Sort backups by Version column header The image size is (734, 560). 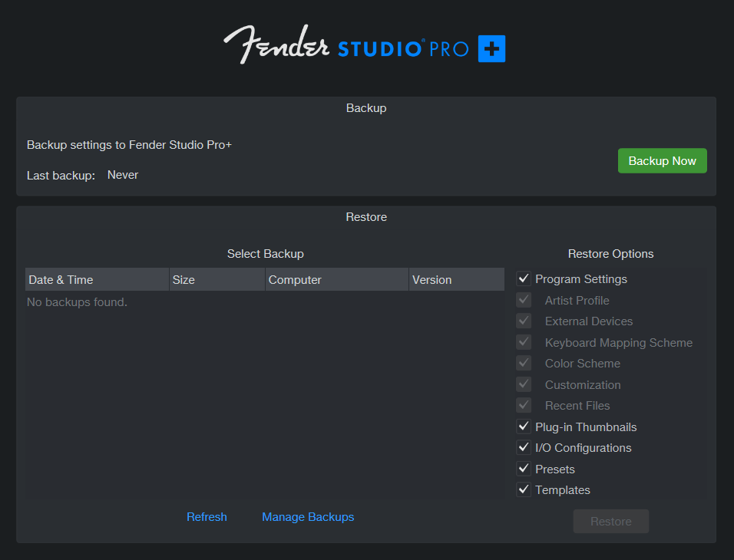pos(457,279)
